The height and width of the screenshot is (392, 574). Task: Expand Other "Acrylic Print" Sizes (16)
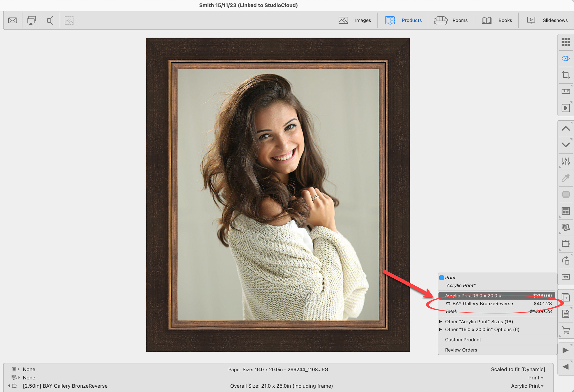click(x=479, y=322)
